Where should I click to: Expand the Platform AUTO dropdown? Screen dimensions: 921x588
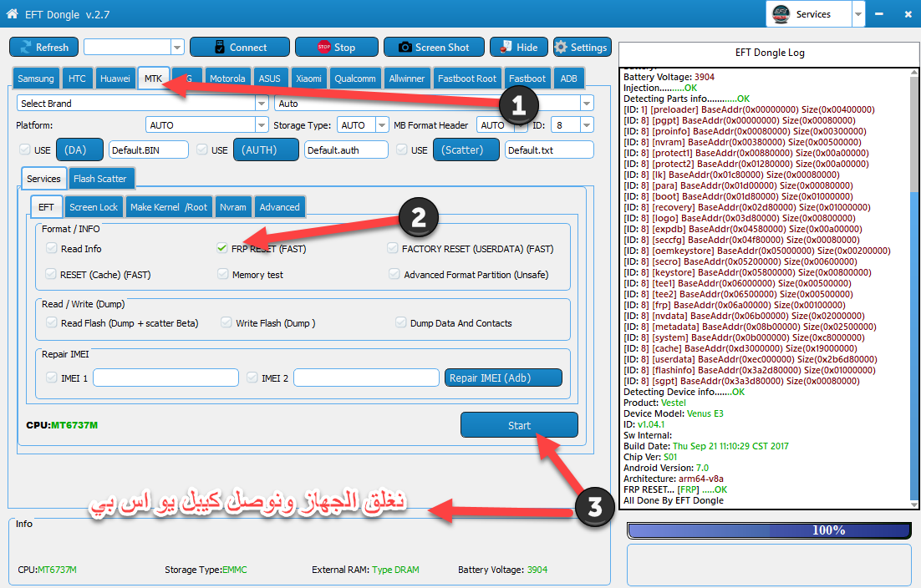point(262,125)
